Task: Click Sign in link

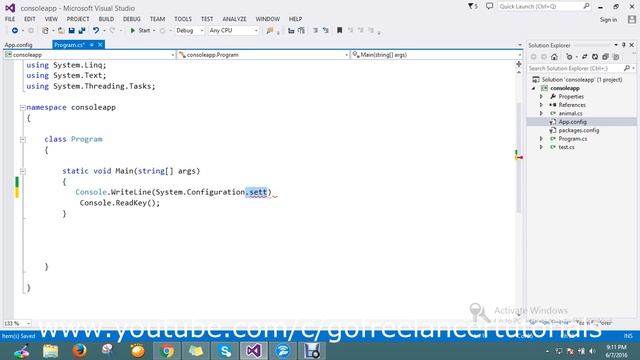Action: 608,20
